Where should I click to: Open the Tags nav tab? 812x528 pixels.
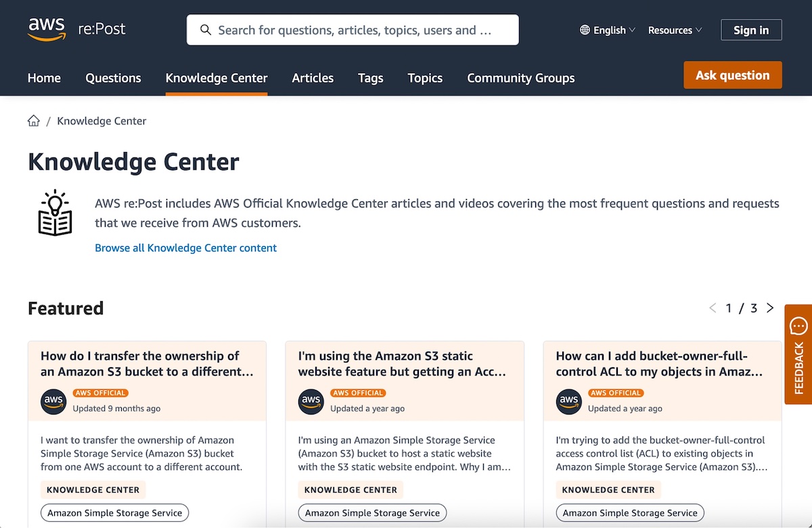371,78
